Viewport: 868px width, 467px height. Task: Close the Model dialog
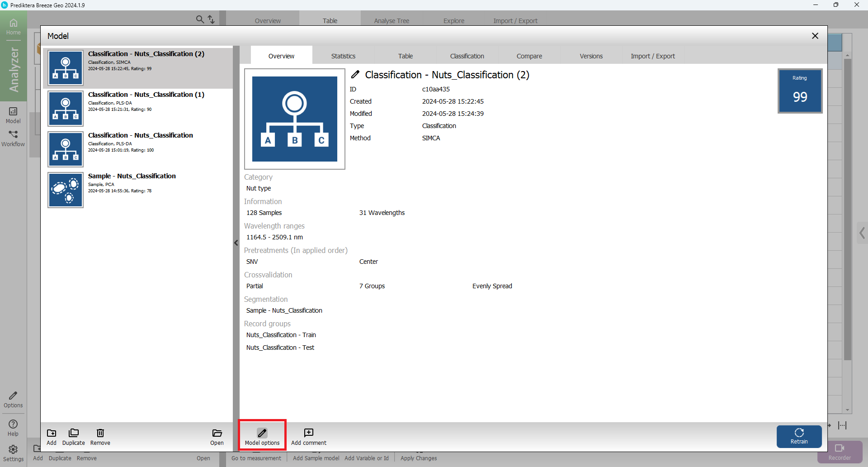815,36
